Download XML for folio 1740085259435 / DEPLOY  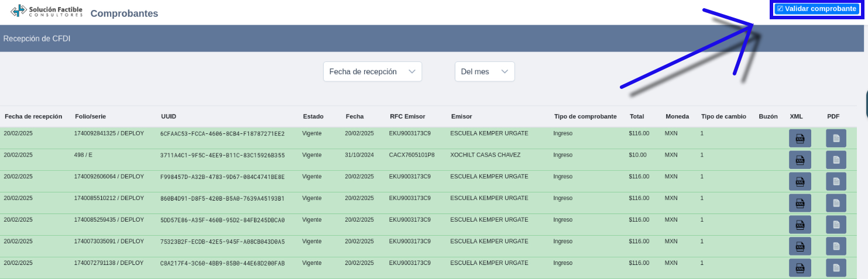(800, 225)
